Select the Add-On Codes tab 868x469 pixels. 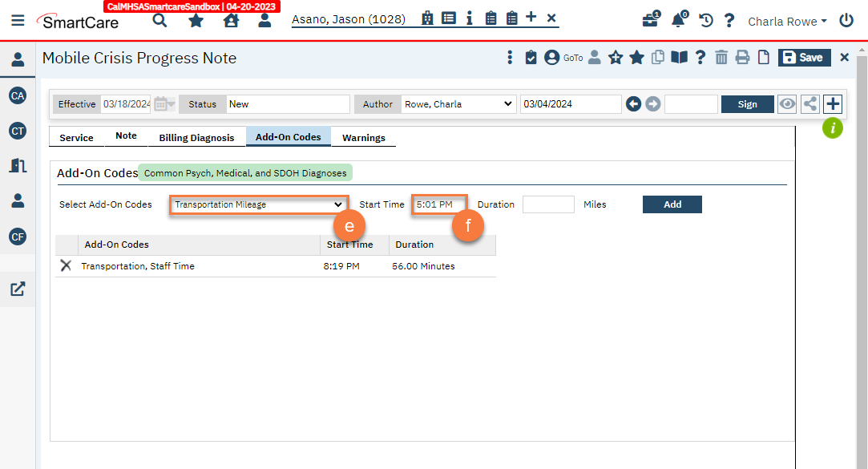coord(289,137)
